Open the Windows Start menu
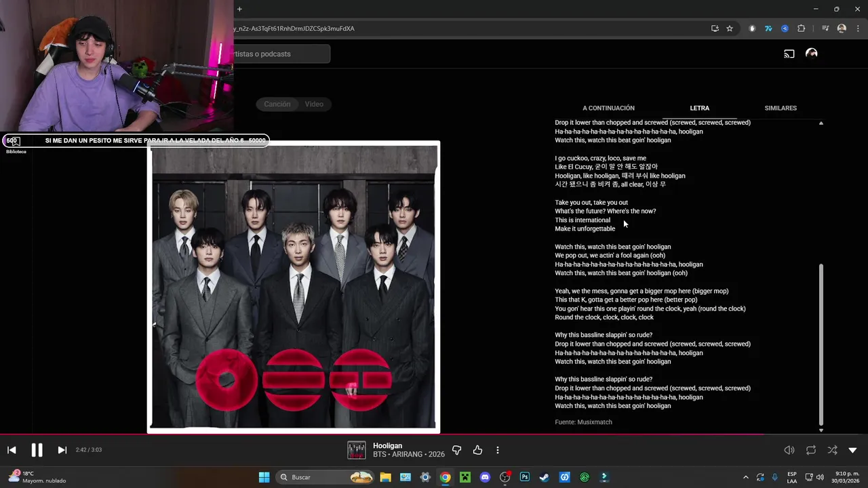Image resolution: width=868 pixels, height=488 pixels. (264, 477)
